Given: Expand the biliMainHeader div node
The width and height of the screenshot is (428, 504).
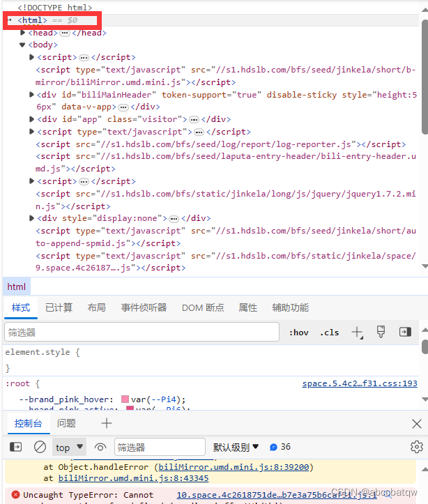Looking at the screenshot, I should pyautogui.click(x=31, y=95).
